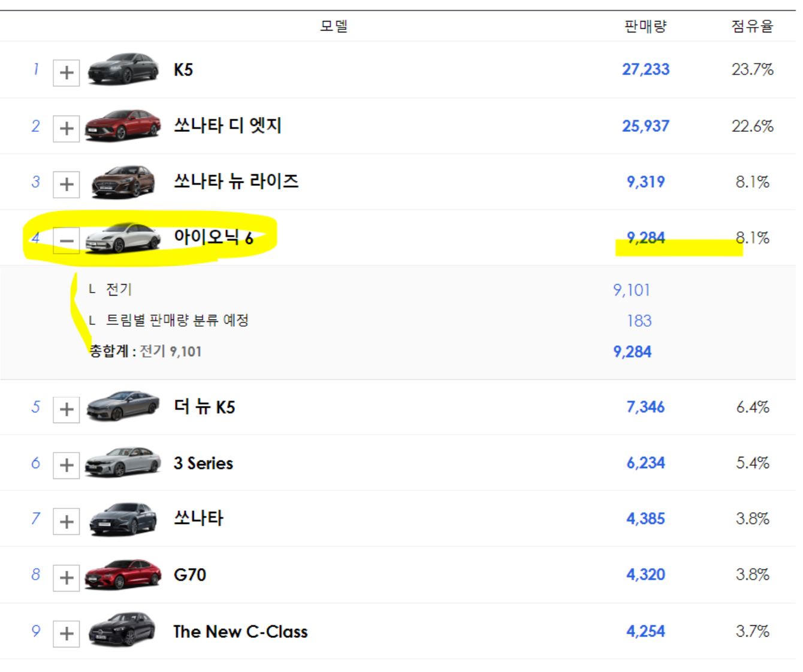This screenshot has height=672, width=803.
Task: Click the 총합계 summary line
Action: pos(146,352)
